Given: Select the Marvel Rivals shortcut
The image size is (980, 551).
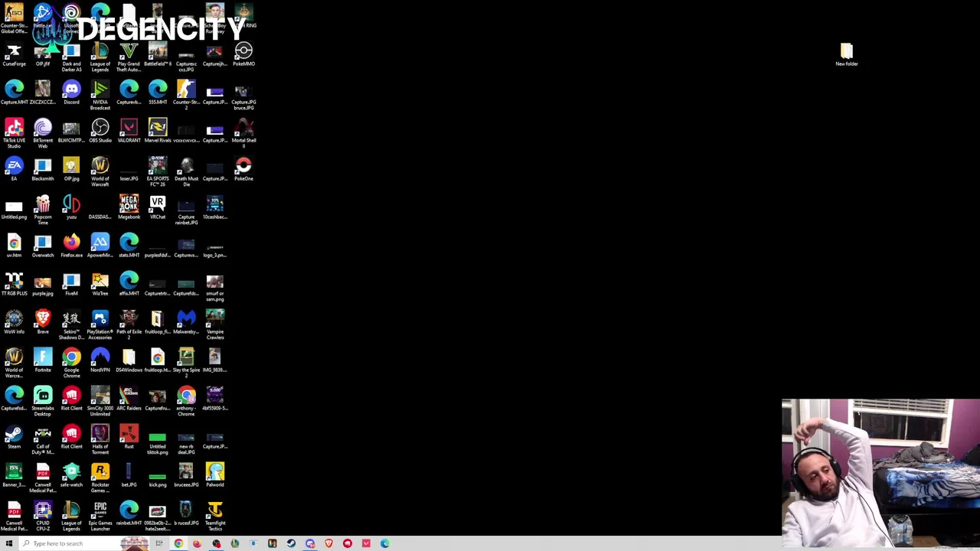Looking at the screenshot, I should click(x=158, y=130).
